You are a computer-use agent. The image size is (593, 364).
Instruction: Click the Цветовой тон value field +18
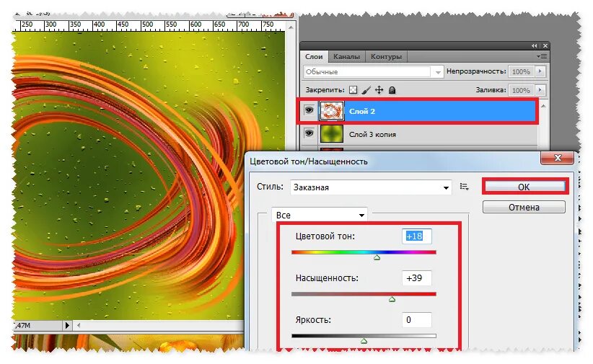pos(416,236)
